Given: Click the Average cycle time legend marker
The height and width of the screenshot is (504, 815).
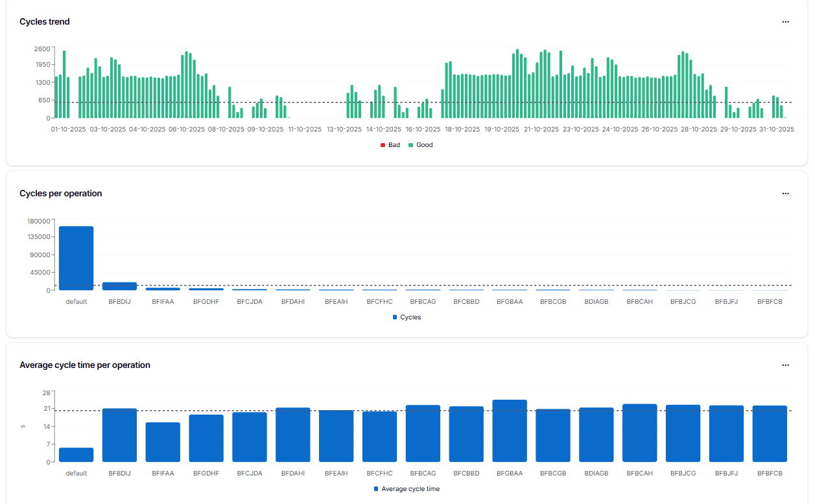Looking at the screenshot, I should pos(375,488).
